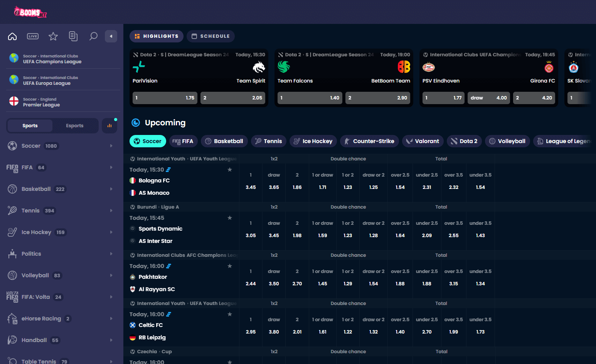Select the Highlights tab
596x364 pixels.
point(157,36)
